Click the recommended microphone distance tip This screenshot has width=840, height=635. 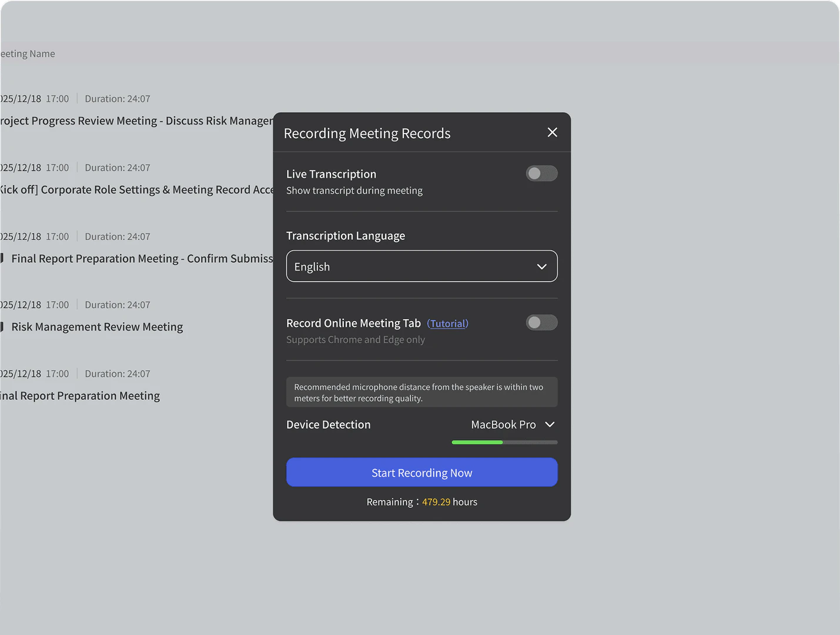[x=421, y=392]
